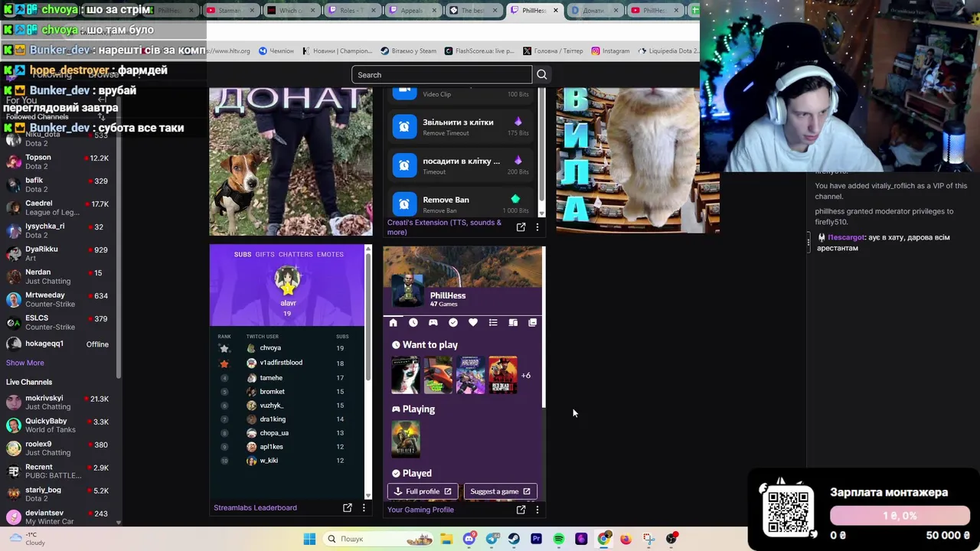Open the Your Gaming Profile link

click(420, 510)
